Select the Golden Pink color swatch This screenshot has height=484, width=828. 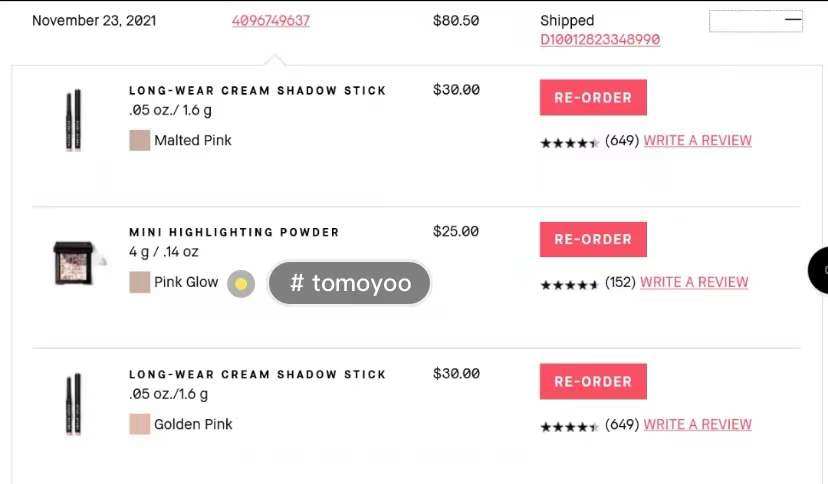[x=140, y=425]
